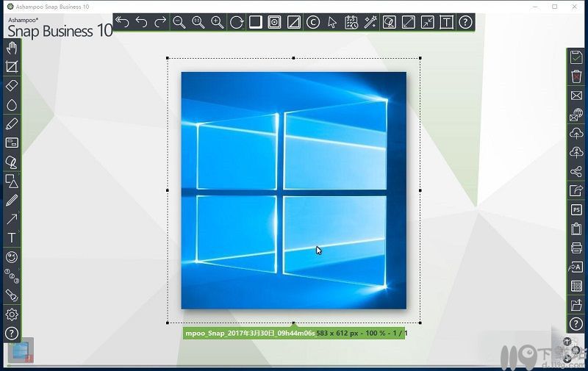Select the capture thumbnail above the taskbar
Viewport: 588px width, 371px height.
point(21,350)
